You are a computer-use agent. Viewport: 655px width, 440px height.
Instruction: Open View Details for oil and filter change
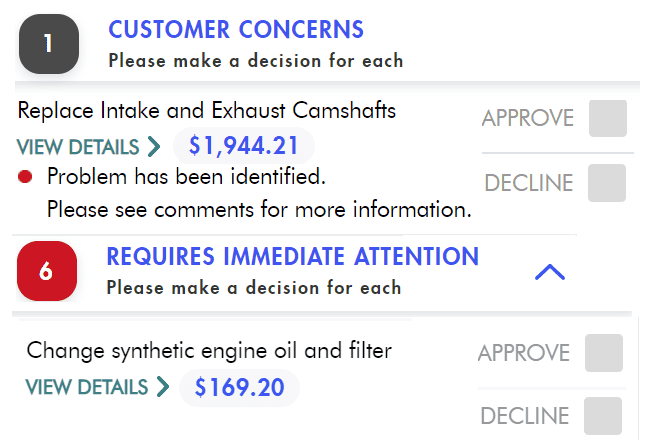click(x=86, y=387)
